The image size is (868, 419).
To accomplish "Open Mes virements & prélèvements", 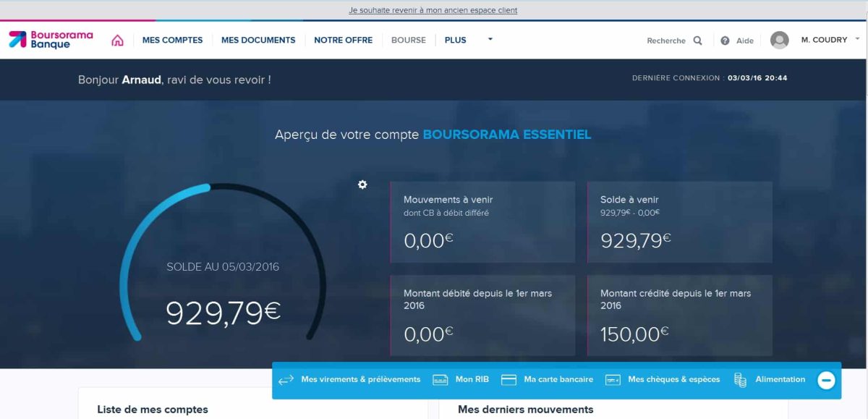I will point(361,379).
